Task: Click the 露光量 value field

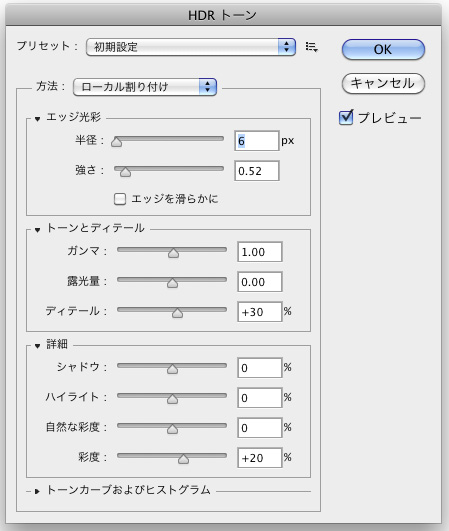Action: [260, 282]
